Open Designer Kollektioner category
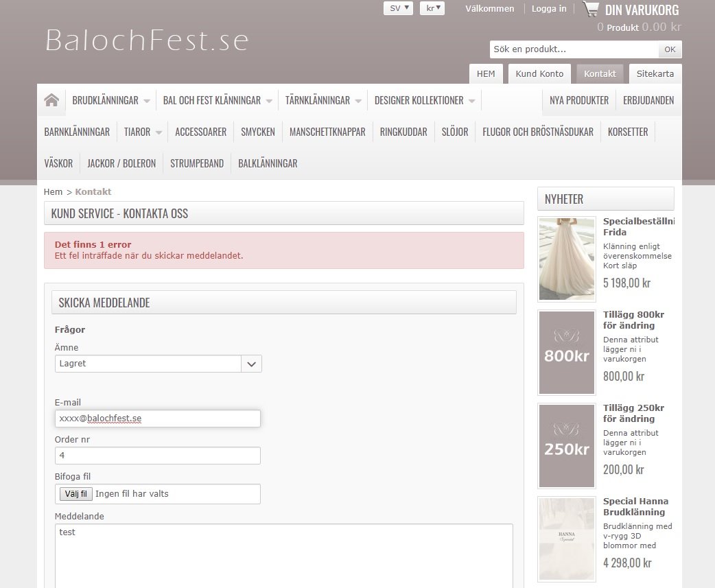 point(419,100)
